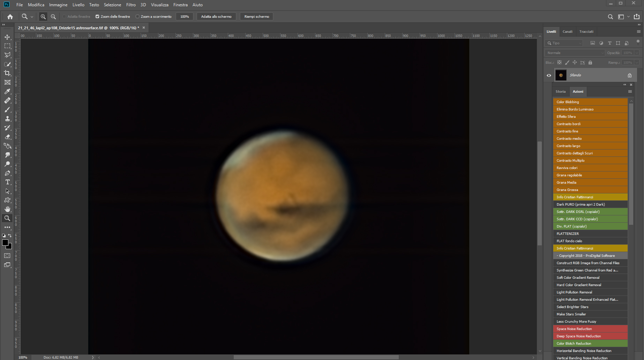Viewport: 644px width, 360px height.
Task: Open the Livelli panel menu
Action: pyautogui.click(x=638, y=32)
